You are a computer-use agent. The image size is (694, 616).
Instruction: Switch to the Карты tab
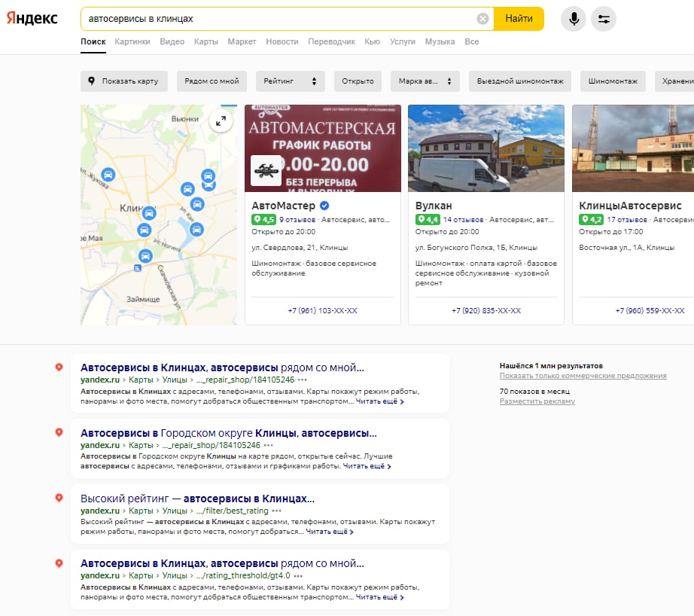point(205,41)
